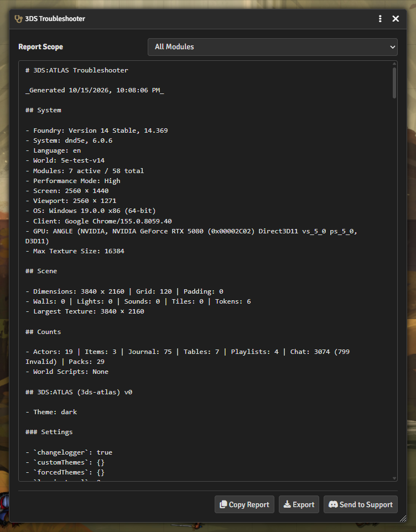
Task: Click the "GPU: ANGLE (NVIDIA" line
Action: point(191,236)
